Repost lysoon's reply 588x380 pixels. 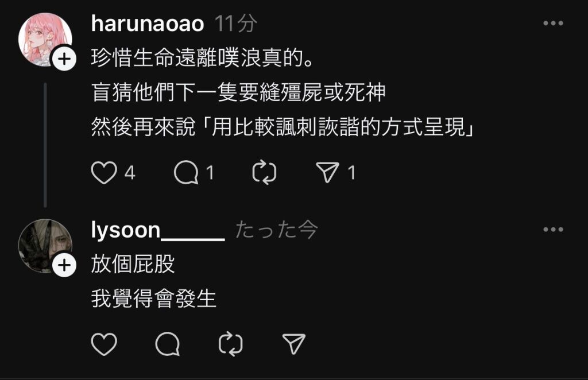pyautogui.click(x=231, y=344)
